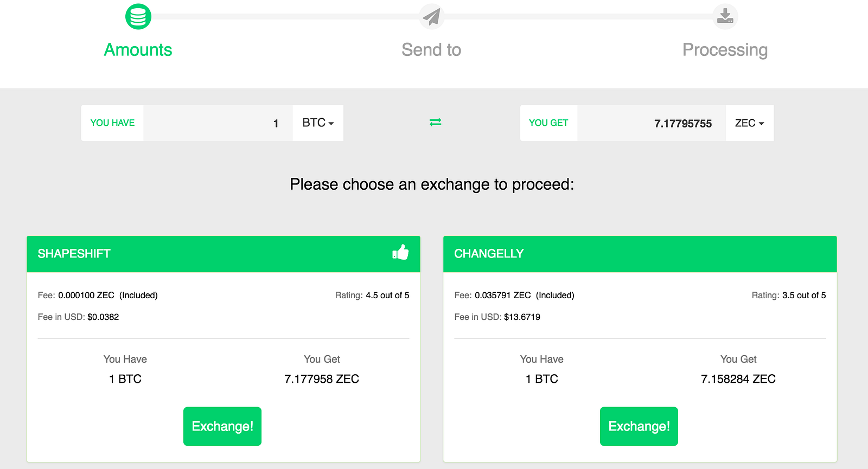Click the thumbs-up icon on ShapeShift
Image resolution: width=868 pixels, height=469 pixels.
[400, 253]
